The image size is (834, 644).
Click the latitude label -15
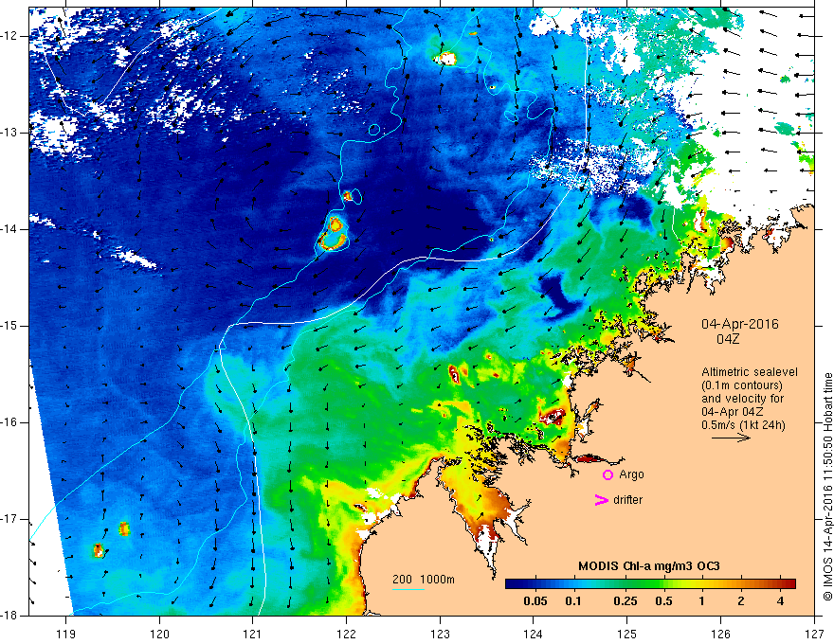click(x=9, y=326)
